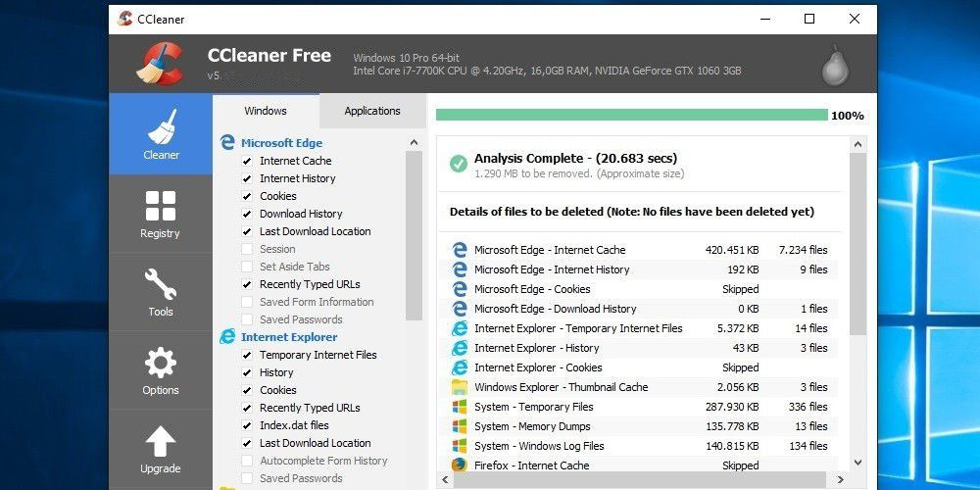Enable Autocomplete Form History checkbox

(x=247, y=462)
